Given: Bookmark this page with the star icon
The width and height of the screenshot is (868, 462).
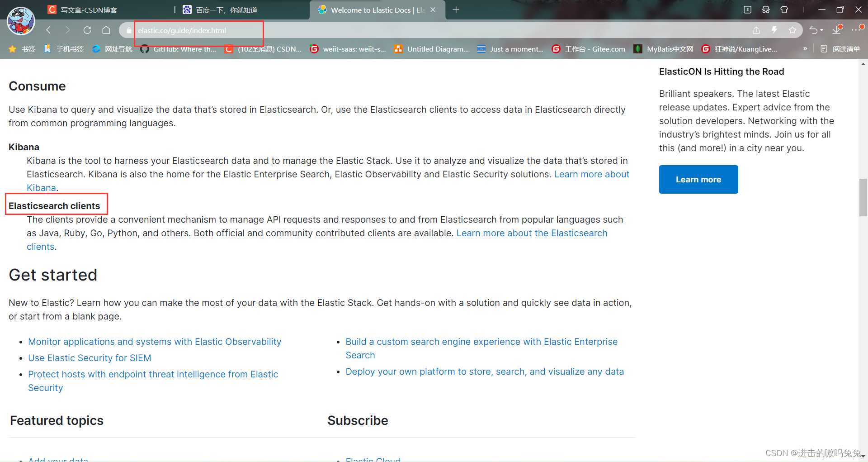Looking at the screenshot, I should pyautogui.click(x=793, y=30).
